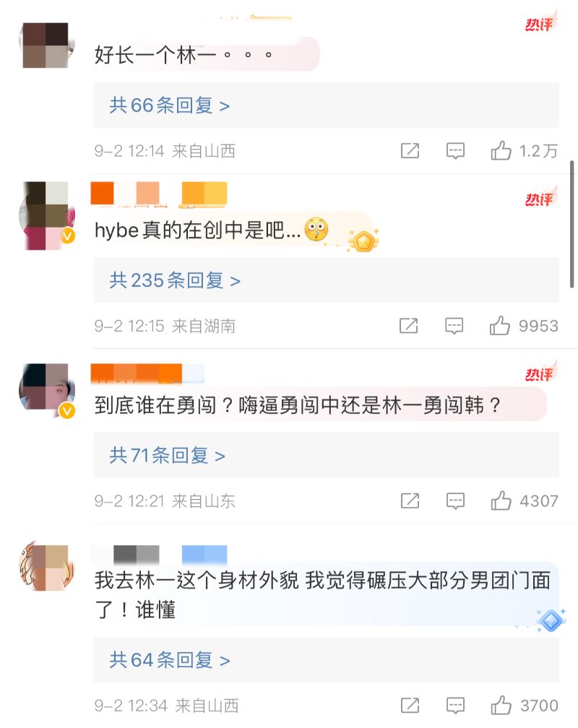578x728 pixels.
Task: Reply to the 12:14 Shanxi comment
Action: click(x=455, y=150)
